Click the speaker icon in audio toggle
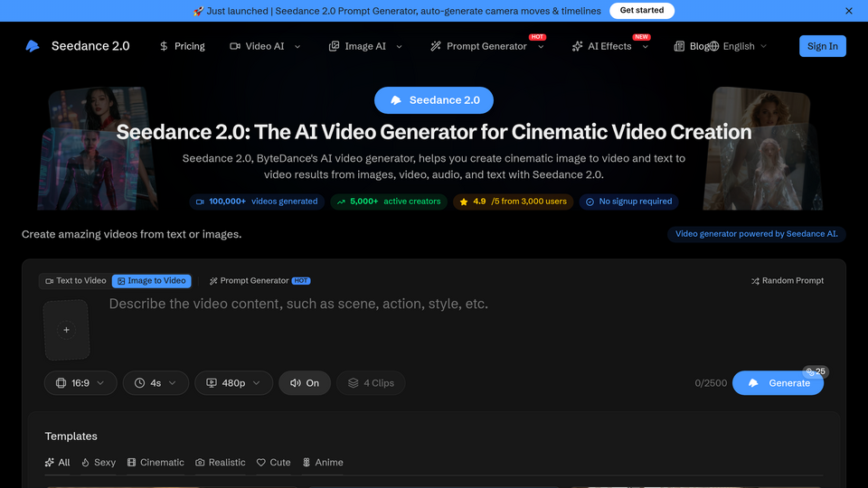This screenshot has height=488, width=868. pyautogui.click(x=295, y=383)
